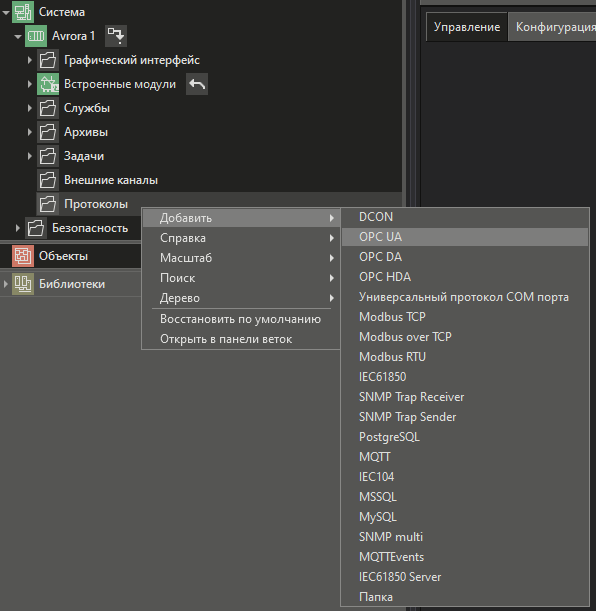Select the MQTTEvents entry
This screenshot has width=596, height=611.
click(465, 557)
